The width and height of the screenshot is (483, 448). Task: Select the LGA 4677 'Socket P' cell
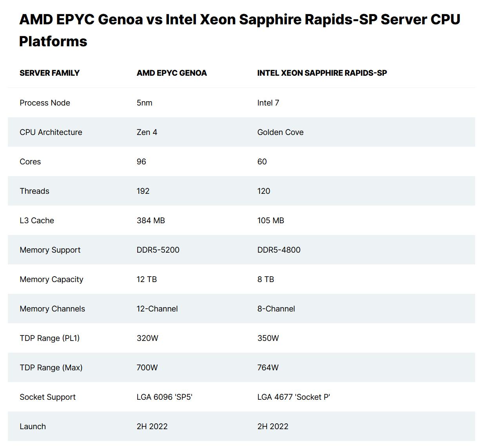tap(294, 397)
